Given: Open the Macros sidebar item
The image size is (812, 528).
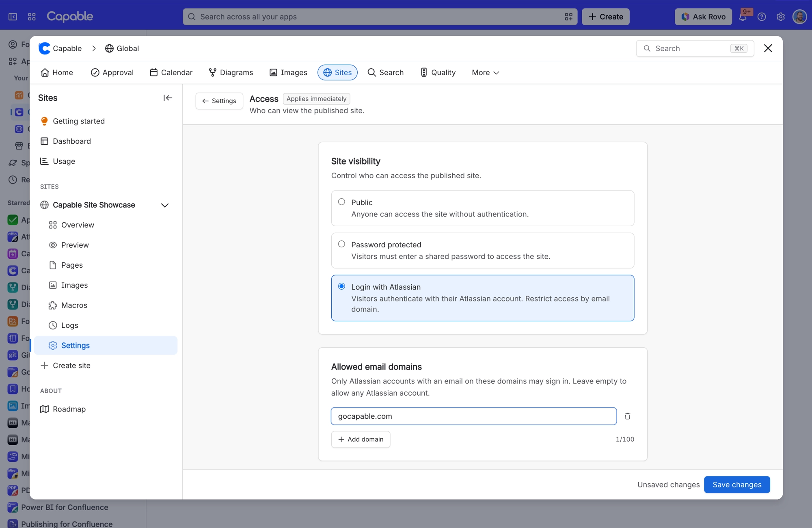Looking at the screenshot, I should 67,305.
